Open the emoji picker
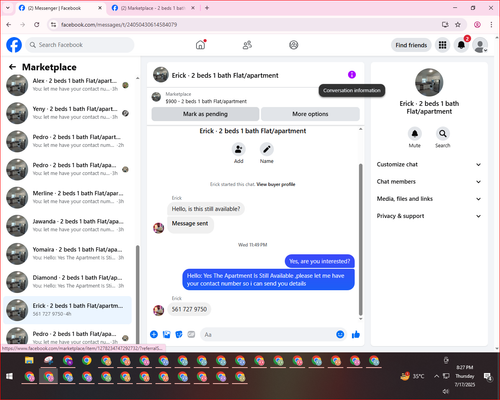Screen dimensions: 500x400 [x=340, y=334]
